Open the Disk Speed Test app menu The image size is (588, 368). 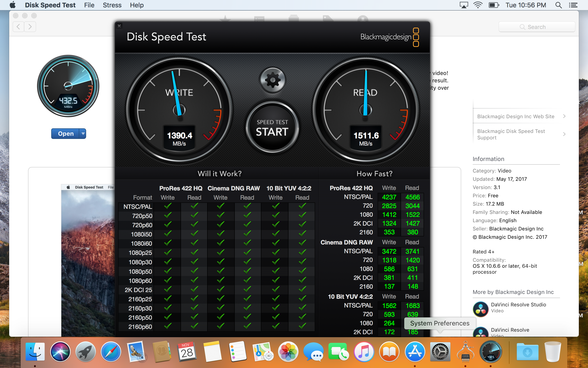(50, 5)
